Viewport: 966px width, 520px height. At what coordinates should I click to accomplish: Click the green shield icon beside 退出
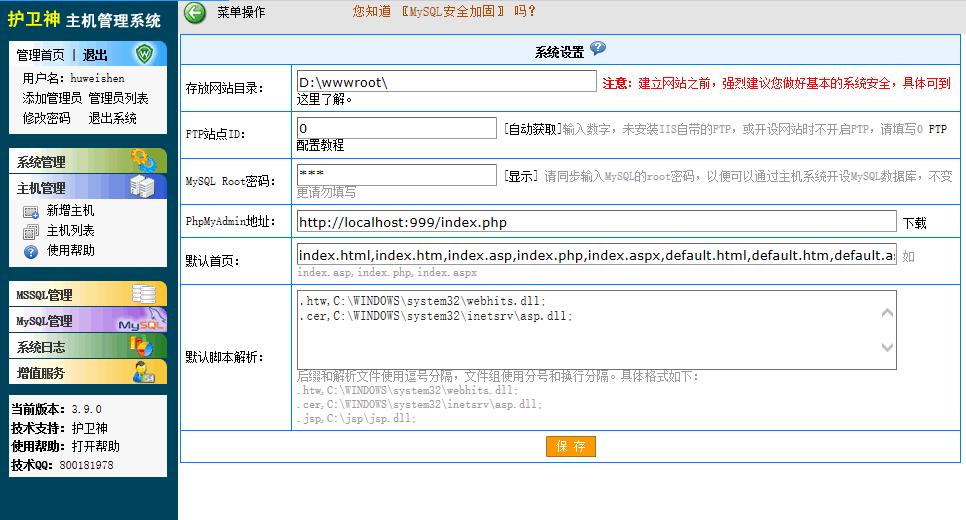click(144, 54)
